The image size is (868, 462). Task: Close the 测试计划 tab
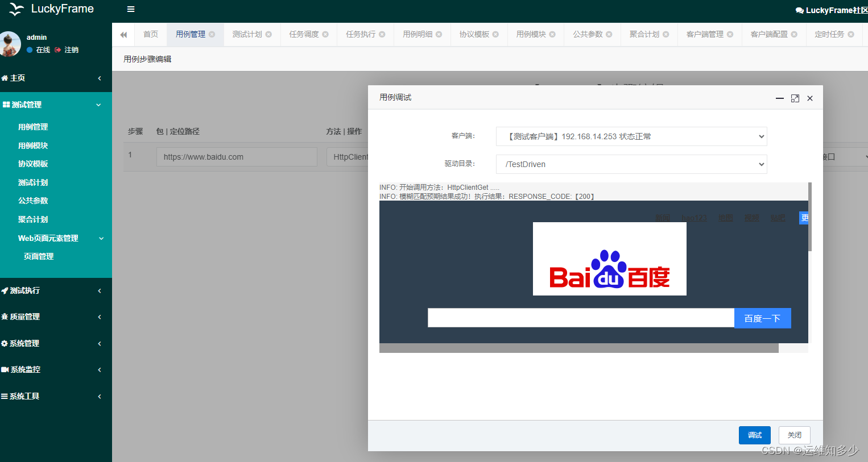(x=268, y=34)
